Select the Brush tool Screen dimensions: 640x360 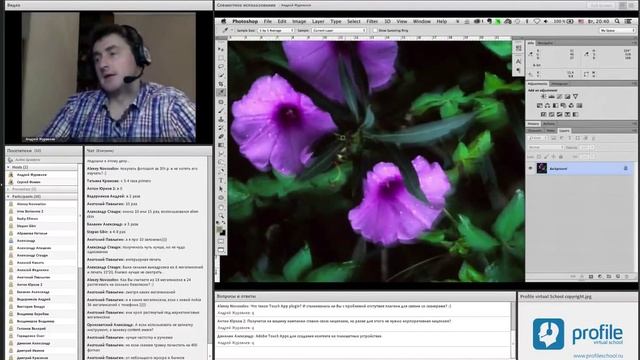[221, 110]
